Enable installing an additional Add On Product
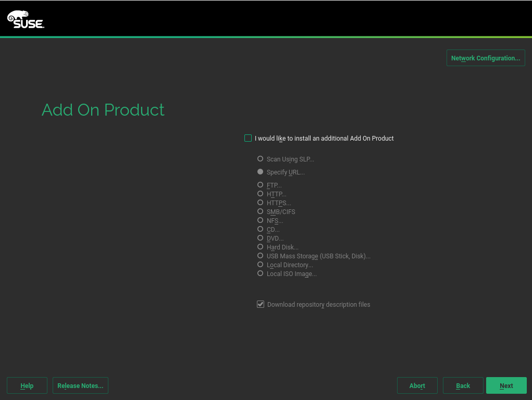Image resolution: width=532 pixels, height=400 pixels. (248, 138)
